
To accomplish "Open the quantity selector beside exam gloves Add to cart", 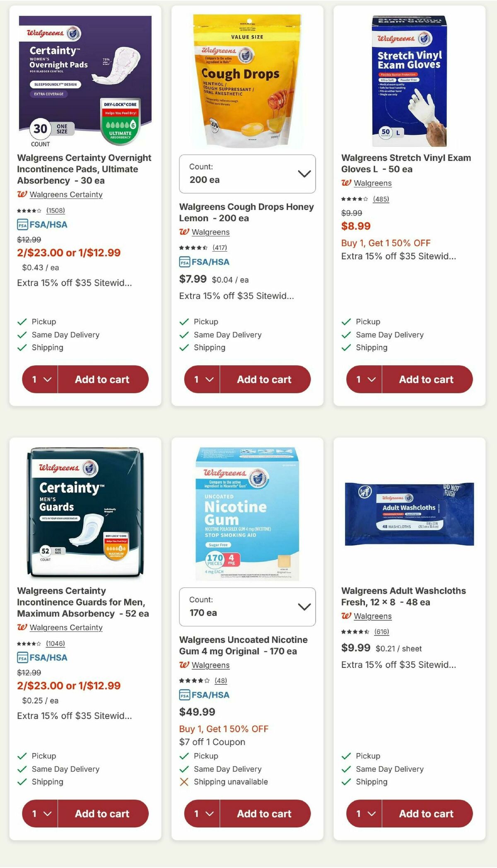I will (x=364, y=379).
